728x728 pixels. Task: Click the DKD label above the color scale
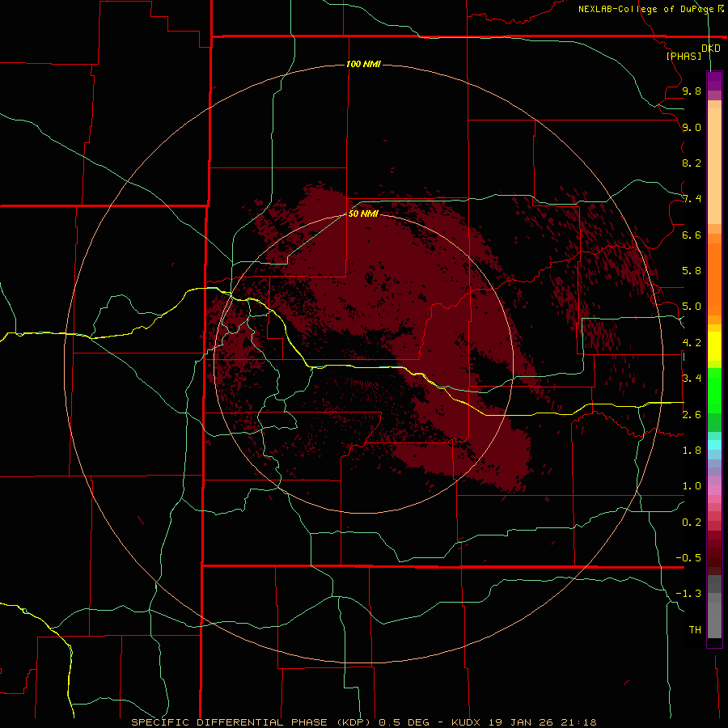coord(711,49)
